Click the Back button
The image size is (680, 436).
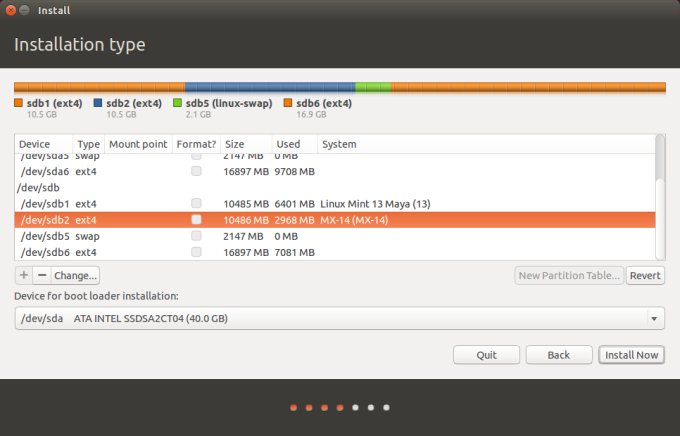click(x=558, y=355)
